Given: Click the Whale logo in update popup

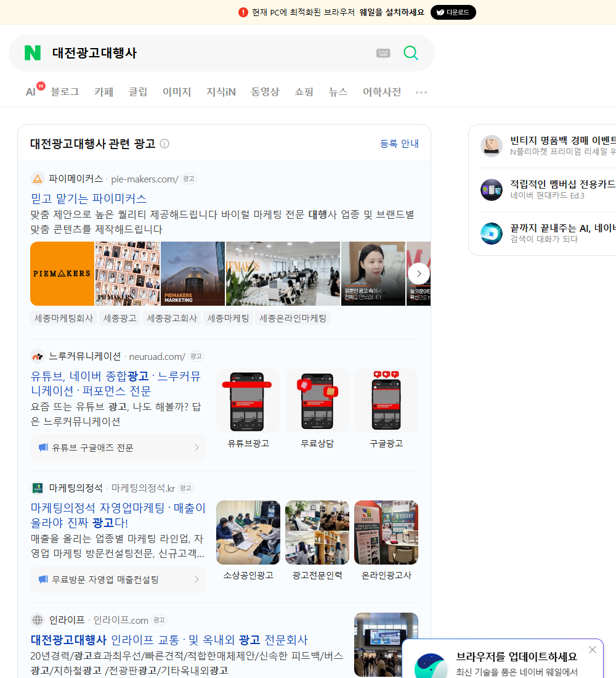Looking at the screenshot, I should click(x=431, y=666).
